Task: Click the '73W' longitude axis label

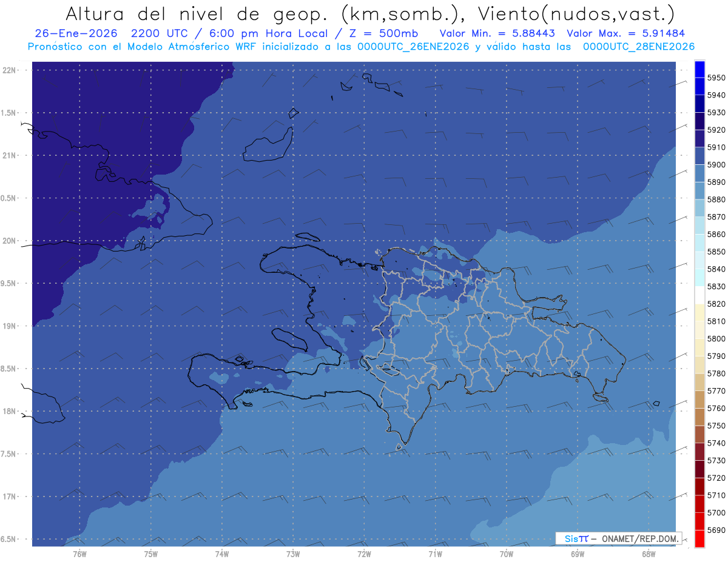Action: 293,554
